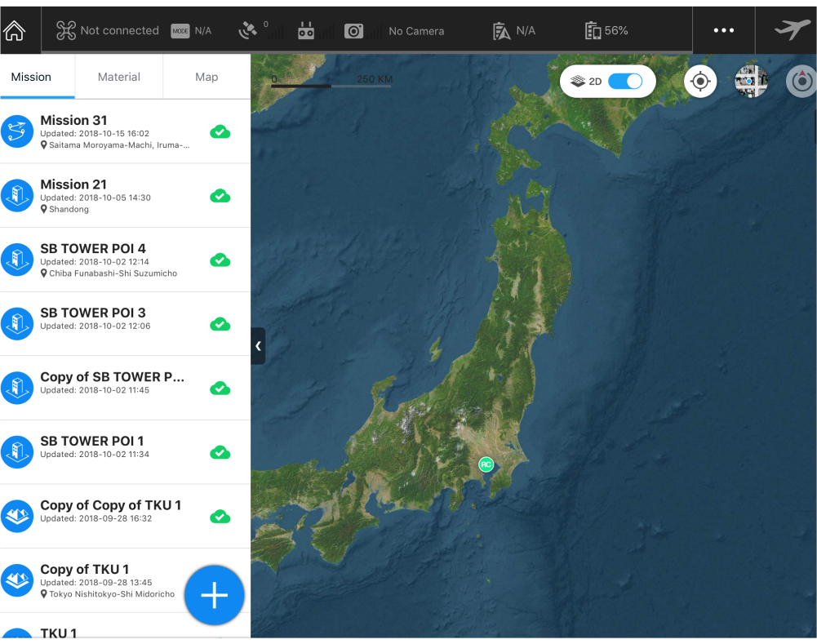Screen dimensions: 817x644
Task: Click Chiba Funabashi-Shi Suzumicho location
Action: point(113,273)
